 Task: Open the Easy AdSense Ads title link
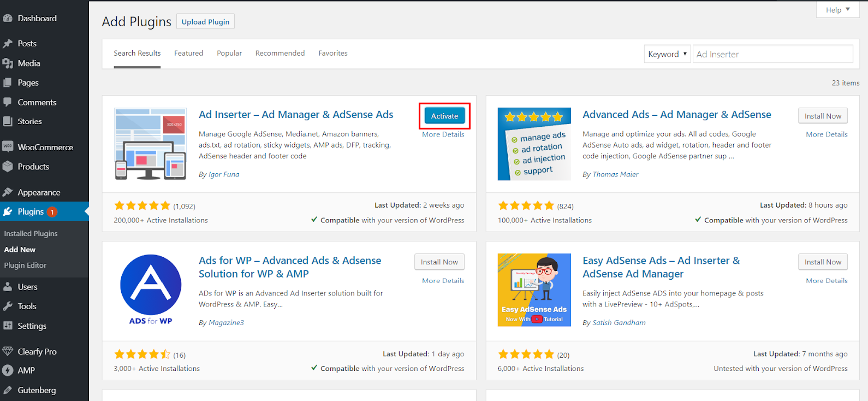(661, 267)
